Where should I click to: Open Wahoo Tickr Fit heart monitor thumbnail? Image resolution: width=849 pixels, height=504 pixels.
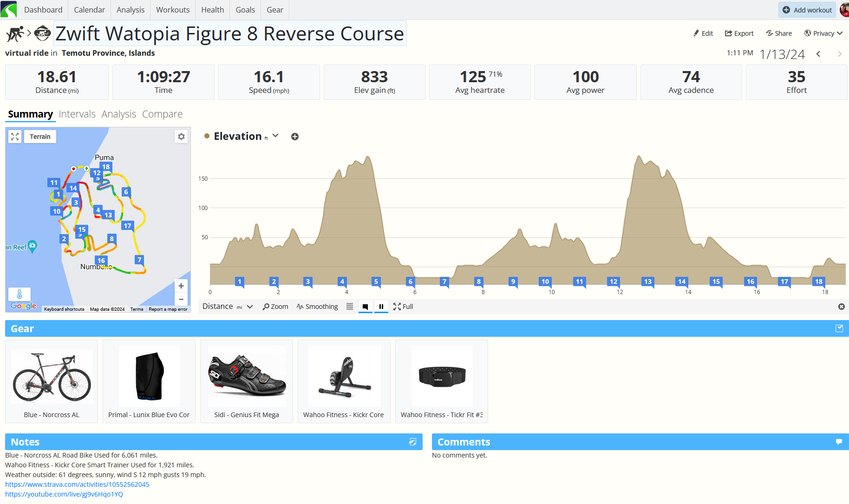coord(442,381)
